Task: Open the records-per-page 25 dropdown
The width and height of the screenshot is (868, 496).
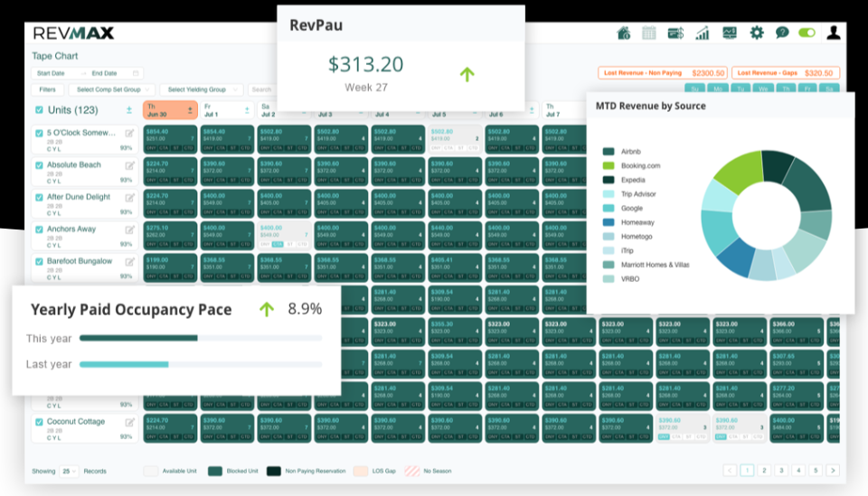Action: pyautogui.click(x=69, y=471)
